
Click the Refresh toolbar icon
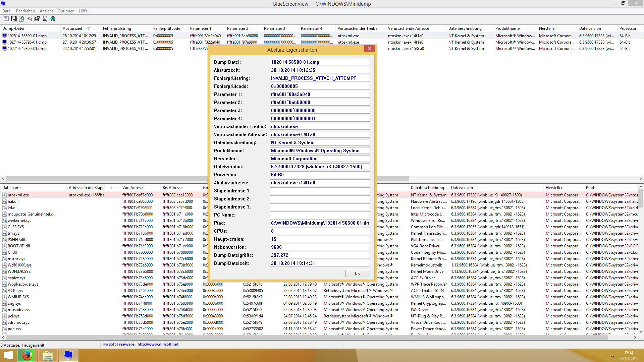(21, 19)
